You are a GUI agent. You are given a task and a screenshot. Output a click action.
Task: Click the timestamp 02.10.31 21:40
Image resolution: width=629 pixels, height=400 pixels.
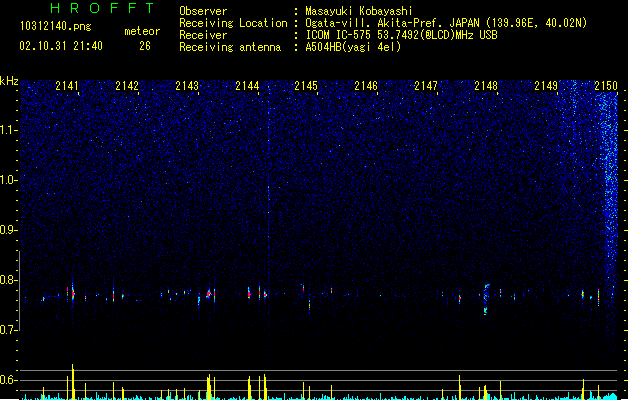tap(61, 46)
